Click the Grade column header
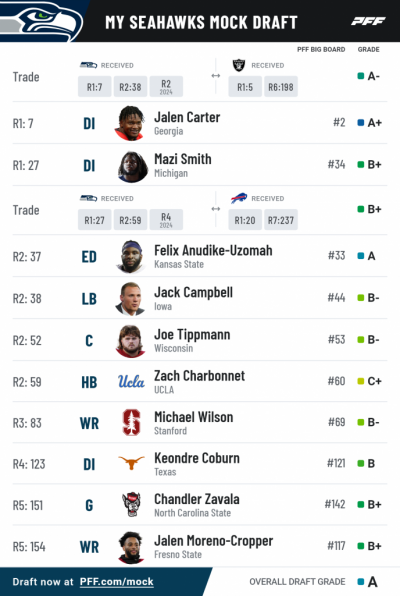The image size is (400, 596). 368,49
